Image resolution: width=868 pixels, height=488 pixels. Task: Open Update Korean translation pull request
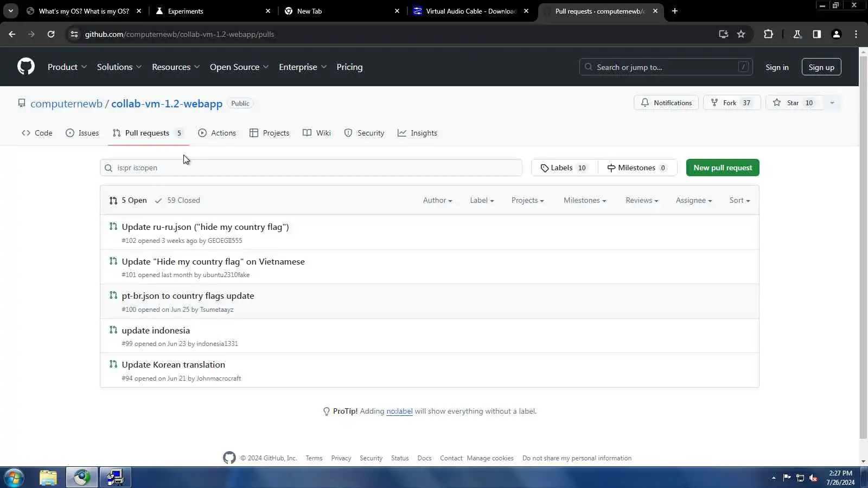click(173, 364)
